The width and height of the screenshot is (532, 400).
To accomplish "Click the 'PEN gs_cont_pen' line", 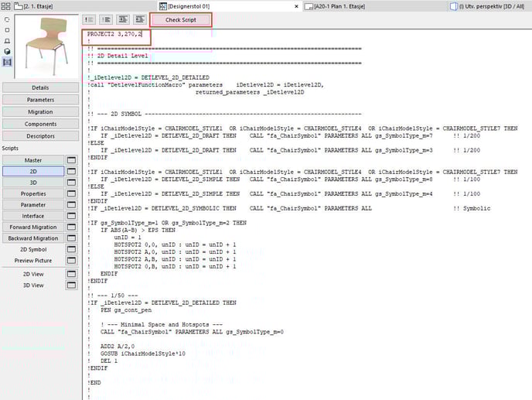I will point(126,309).
